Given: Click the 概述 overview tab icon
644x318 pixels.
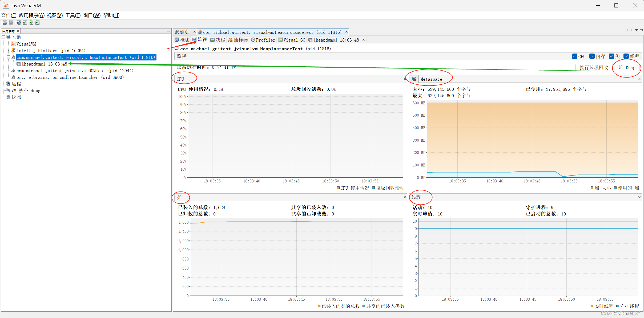Looking at the screenshot, I should click(177, 40).
